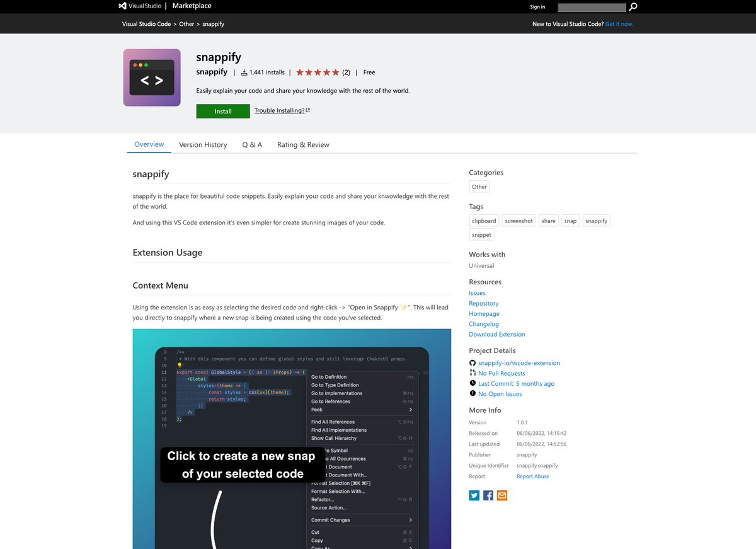
Task: Click the search magnifier icon
Action: tap(633, 7)
